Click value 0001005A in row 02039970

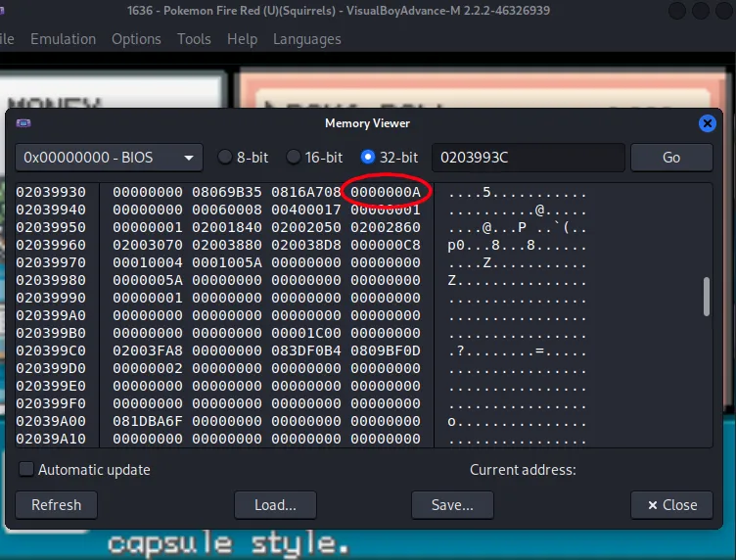point(227,262)
